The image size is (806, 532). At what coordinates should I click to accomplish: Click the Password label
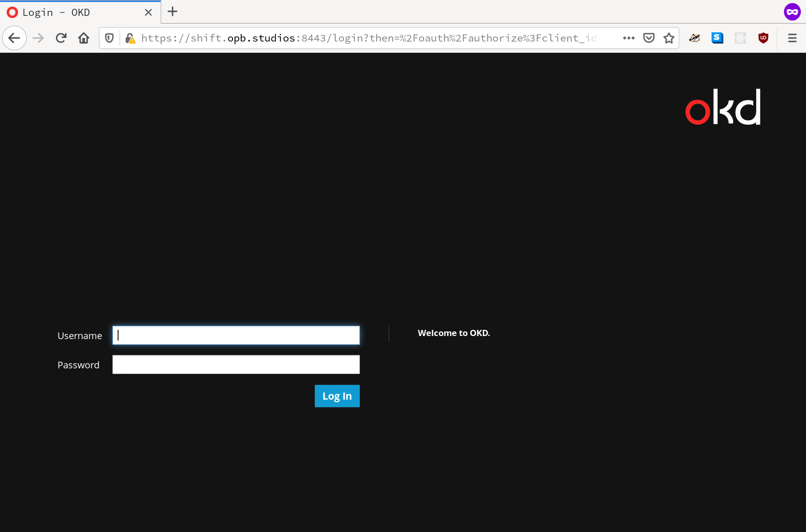coord(79,365)
